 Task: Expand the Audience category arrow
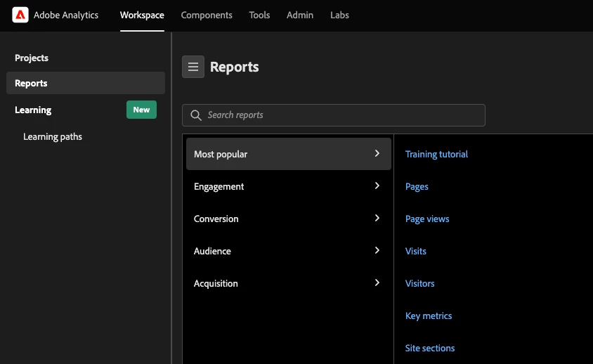click(377, 250)
